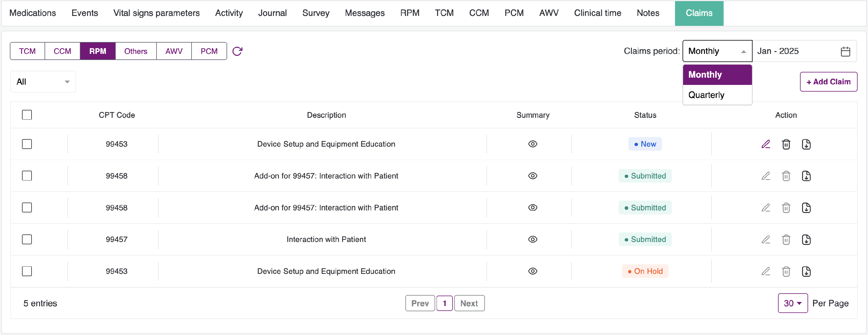This screenshot has height=335, width=868.
Task: View summary of 99457 Interaction claim
Action: 532,240
